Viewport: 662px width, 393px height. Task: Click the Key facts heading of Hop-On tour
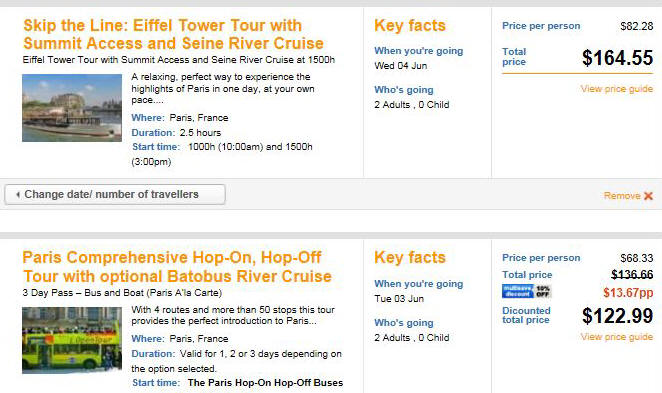[410, 258]
